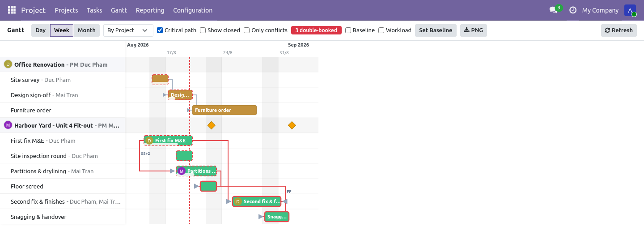Open the activities clock icon

click(x=573, y=10)
